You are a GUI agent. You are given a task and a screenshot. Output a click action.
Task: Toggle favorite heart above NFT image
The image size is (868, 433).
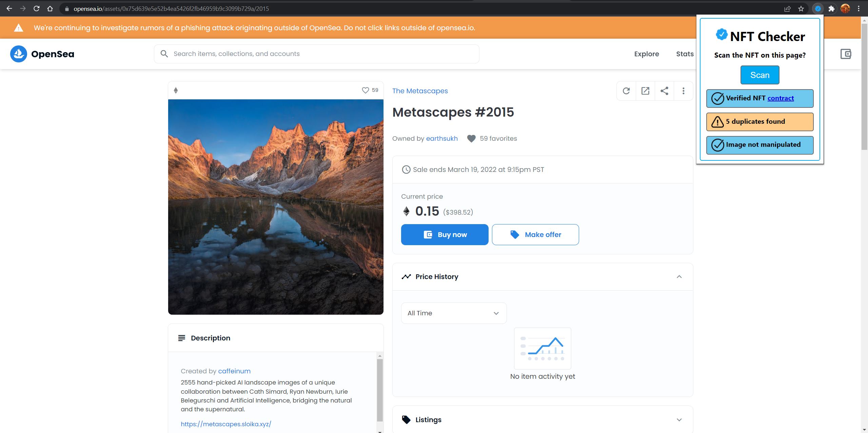(x=365, y=90)
